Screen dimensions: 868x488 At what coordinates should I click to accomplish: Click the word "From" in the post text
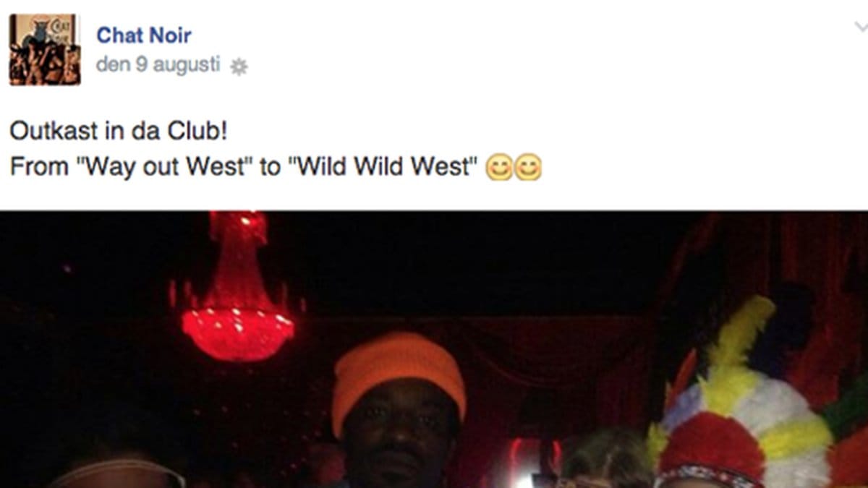click(41, 168)
